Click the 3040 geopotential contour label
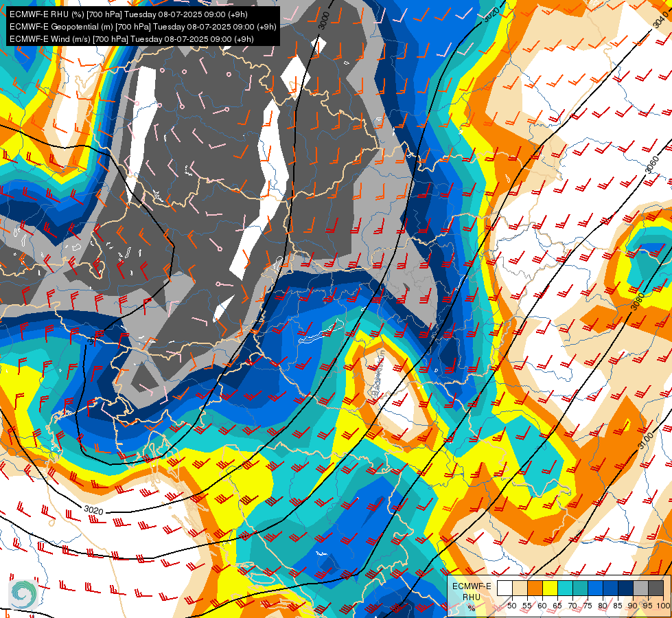The width and height of the screenshot is (672, 618). click(x=661, y=19)
